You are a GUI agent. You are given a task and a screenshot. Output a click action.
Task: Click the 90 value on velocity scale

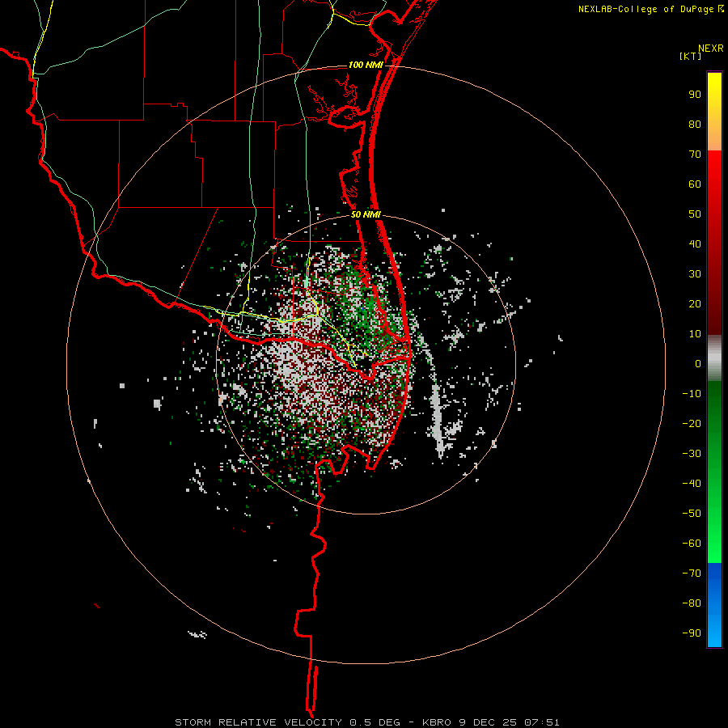click(x=695, y=95)
